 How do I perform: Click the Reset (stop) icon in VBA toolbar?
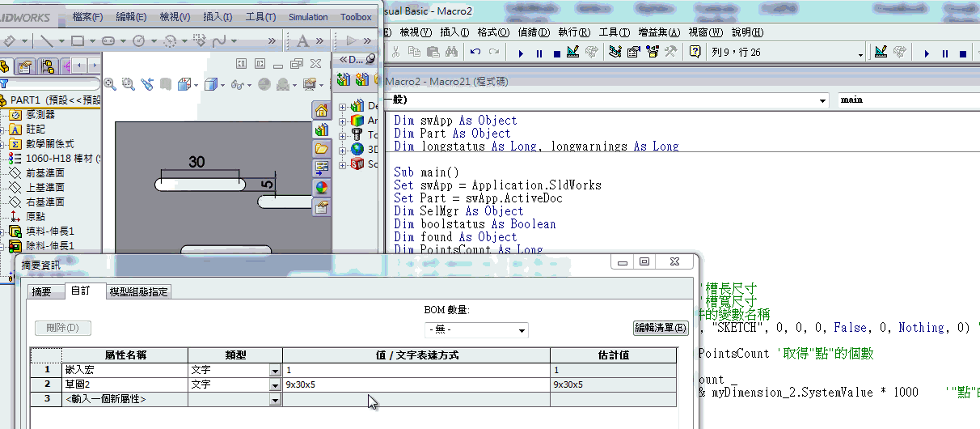click(556, 53)
